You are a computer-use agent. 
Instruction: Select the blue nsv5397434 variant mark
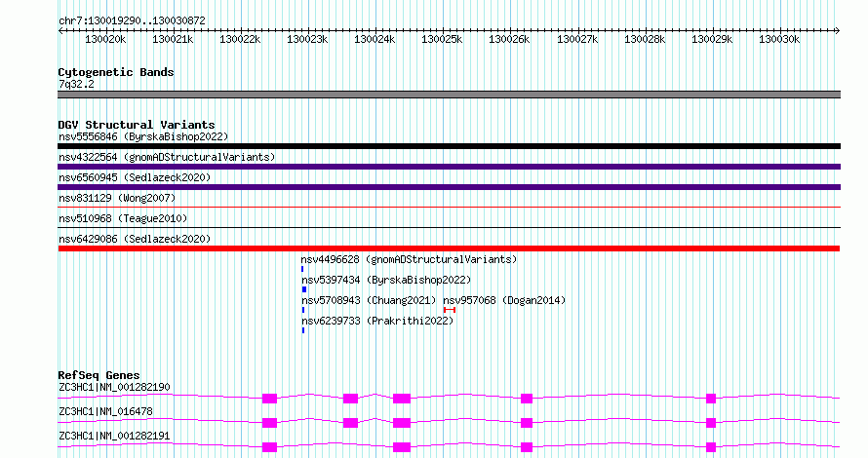304,289
